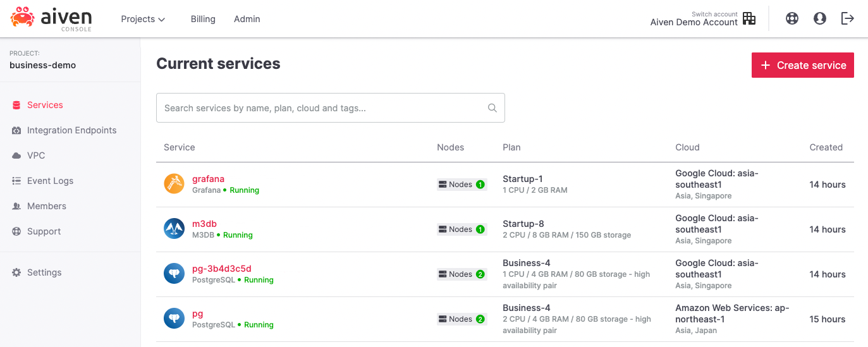Open Integration Endpoints in the sidebar
This screenshot has width=868, height=347.
(71, 130)
